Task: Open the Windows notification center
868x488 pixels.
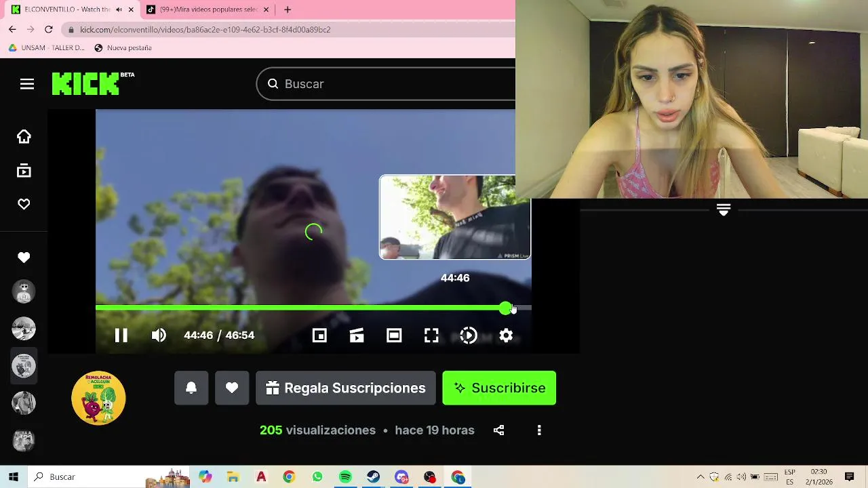Action: click(849, 477)
